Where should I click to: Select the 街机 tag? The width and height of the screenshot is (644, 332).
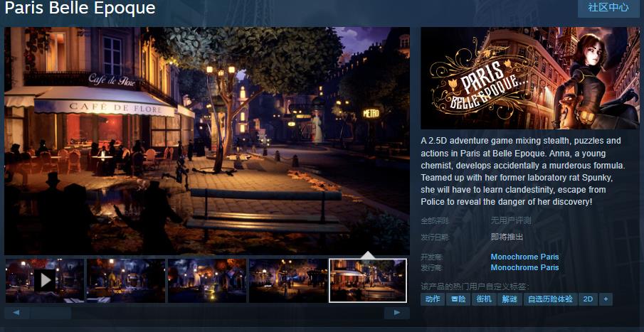[484, 299]
